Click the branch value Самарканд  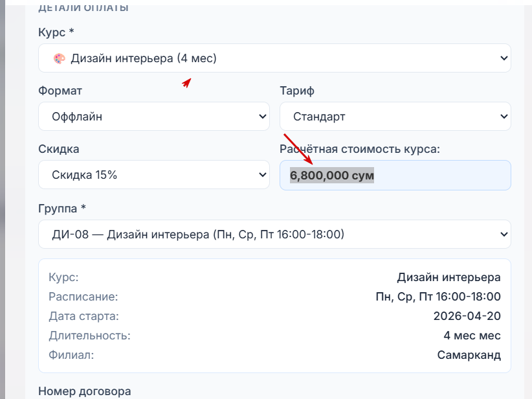[x=469, y=355]
